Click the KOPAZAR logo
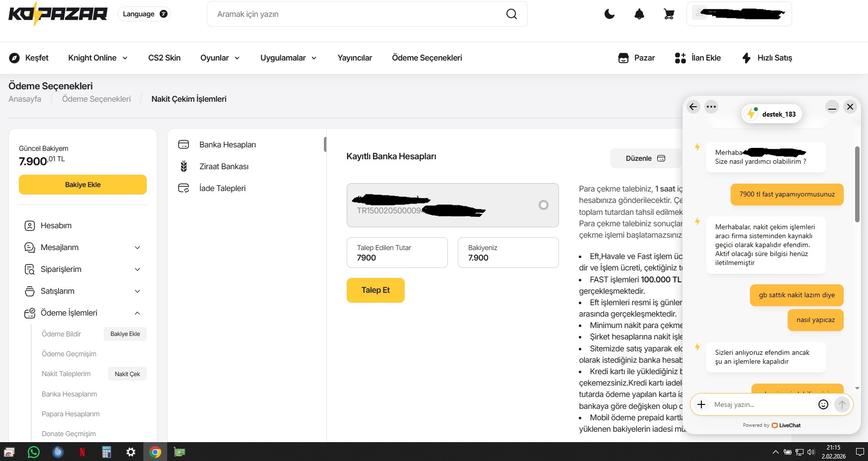 click(58, 14)
